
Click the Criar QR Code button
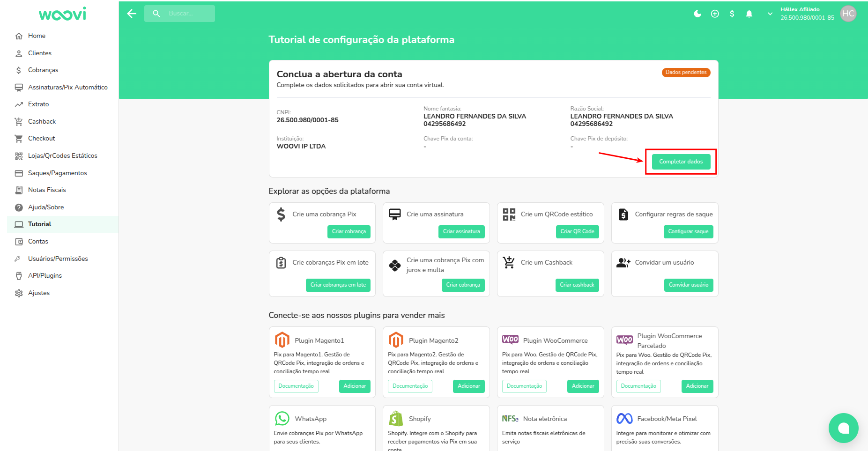pyautogui.click(x=577, y=231)
